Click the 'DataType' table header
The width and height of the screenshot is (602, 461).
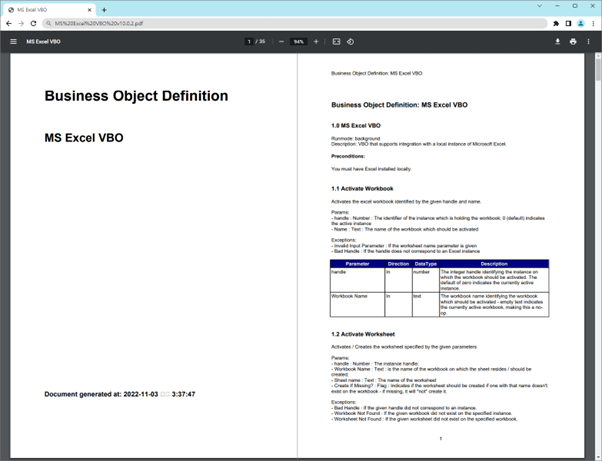click(426, 264)
